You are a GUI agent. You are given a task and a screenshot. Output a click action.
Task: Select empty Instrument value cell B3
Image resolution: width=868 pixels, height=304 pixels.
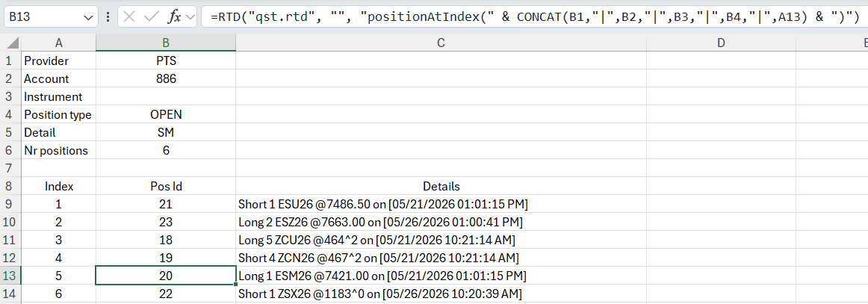[166, 96]
